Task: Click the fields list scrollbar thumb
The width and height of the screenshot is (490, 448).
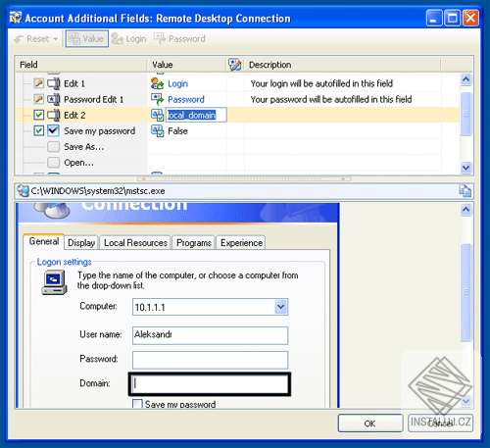Action: (x=465, y=114)
